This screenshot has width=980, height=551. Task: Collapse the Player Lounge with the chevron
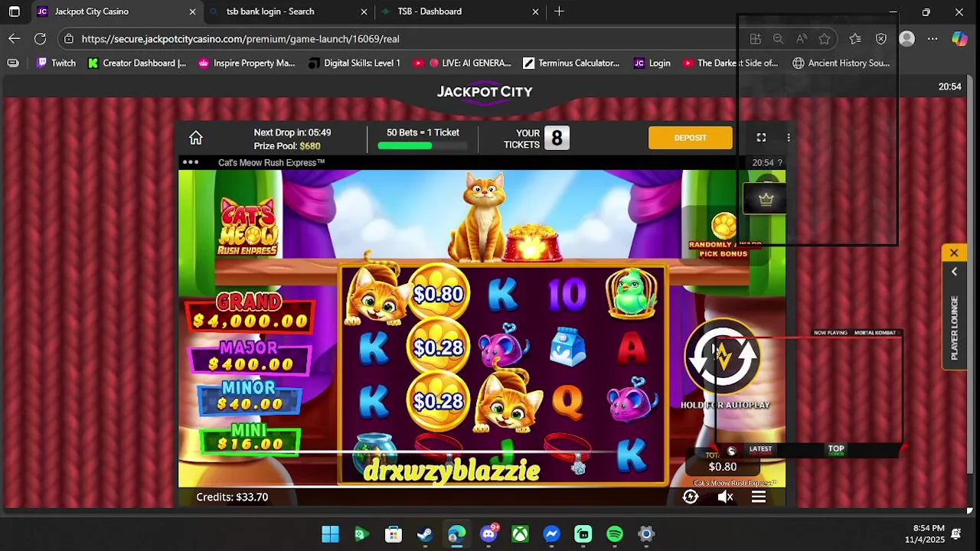tap(954, 272)
